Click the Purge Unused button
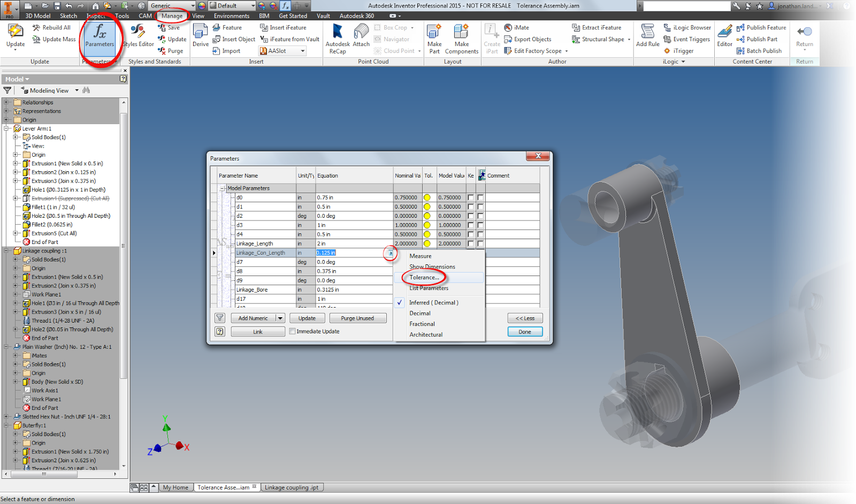This screenshot has width=856, height=504. [x=357, y=318]
